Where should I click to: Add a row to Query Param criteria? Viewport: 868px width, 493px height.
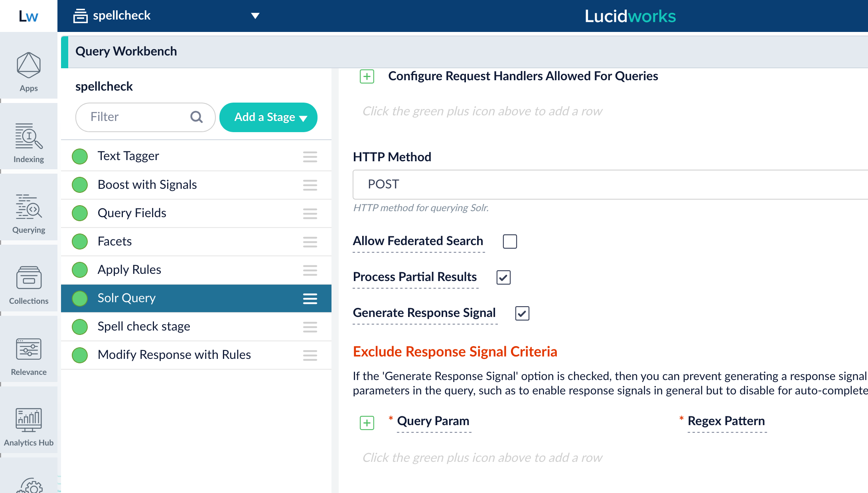tap(367, 423)
